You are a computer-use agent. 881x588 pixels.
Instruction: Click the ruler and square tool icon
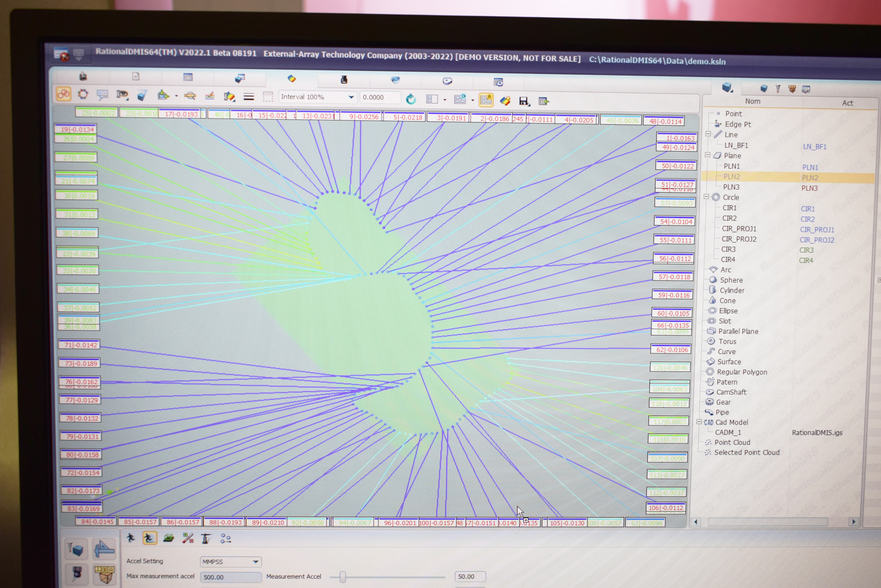coord(104,549)
